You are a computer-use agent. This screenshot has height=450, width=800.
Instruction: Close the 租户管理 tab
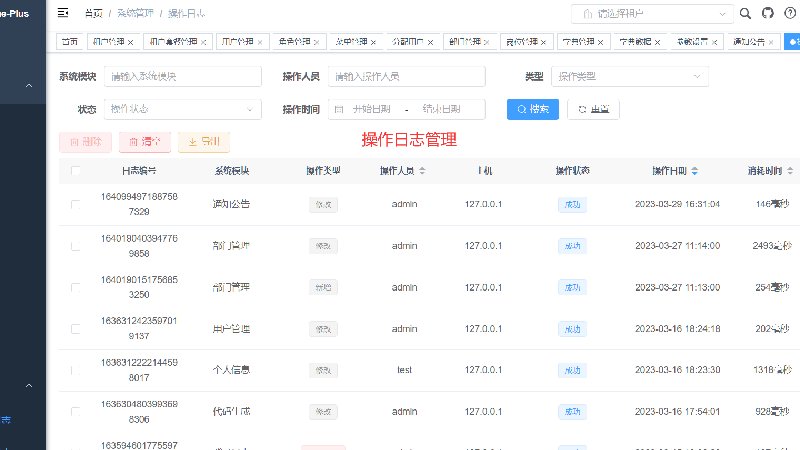click(x=131, y=42)
